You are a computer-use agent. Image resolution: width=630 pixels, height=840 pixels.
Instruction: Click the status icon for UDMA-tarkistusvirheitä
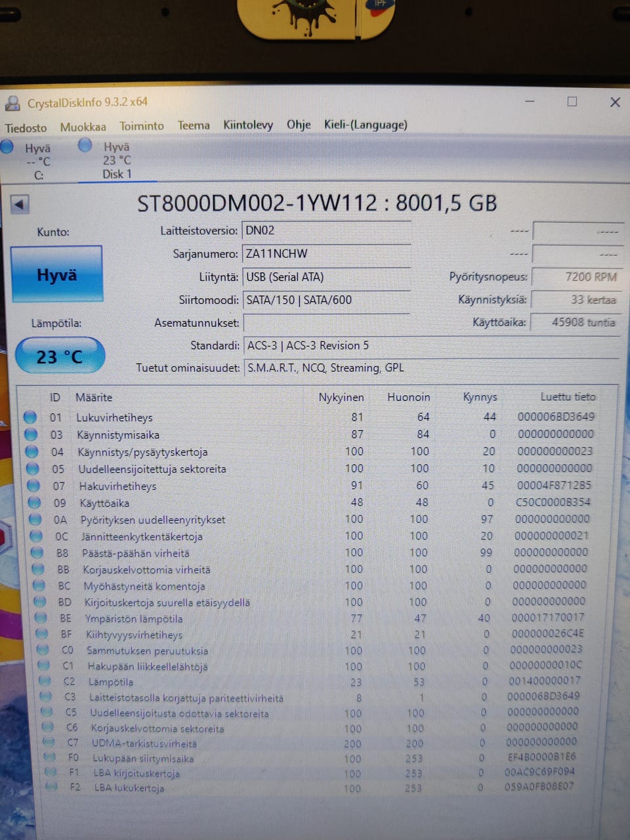(49, 742)
